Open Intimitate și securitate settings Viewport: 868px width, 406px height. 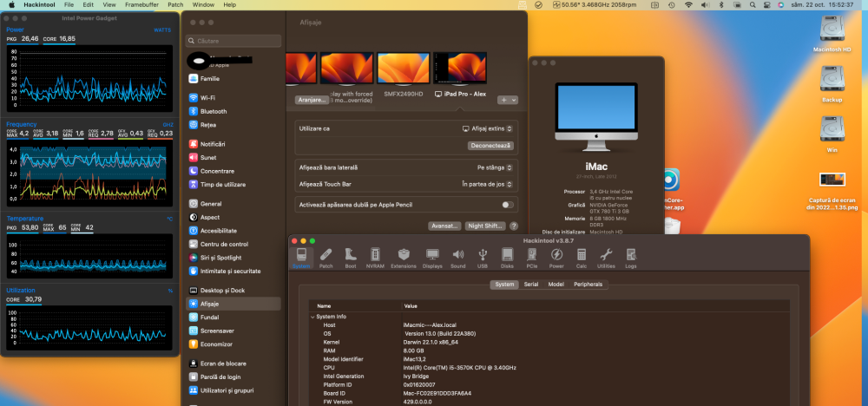pos(233,271)
